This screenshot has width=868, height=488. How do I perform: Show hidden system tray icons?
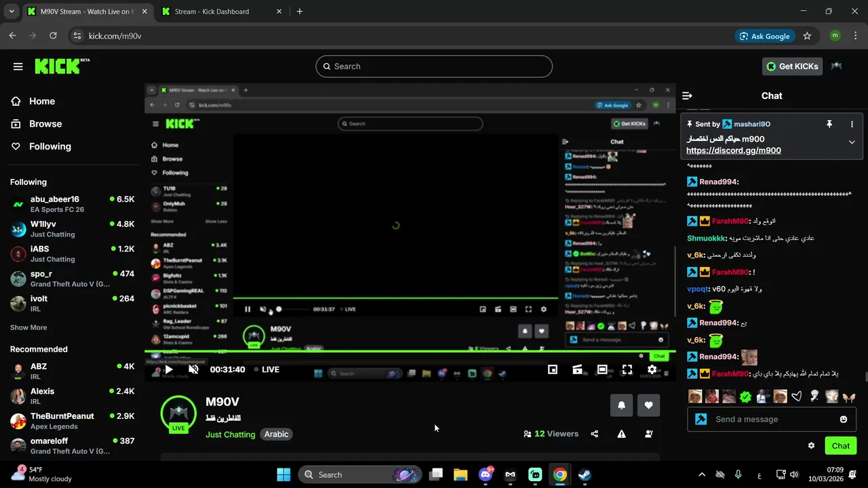(702, 474)
